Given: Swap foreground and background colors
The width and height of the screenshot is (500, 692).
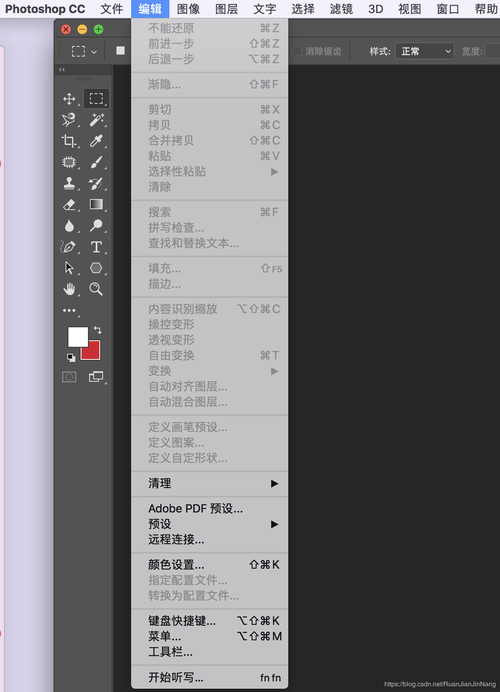Looking at the screenshot, I should click(98, 330).
